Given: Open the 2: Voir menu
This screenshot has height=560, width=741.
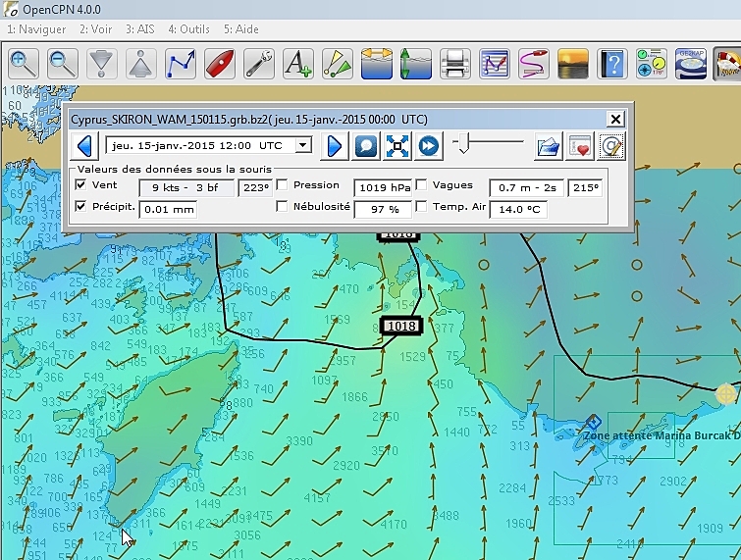Looking at the screenshot, I should pyautogui.click(x=95, y=29).
